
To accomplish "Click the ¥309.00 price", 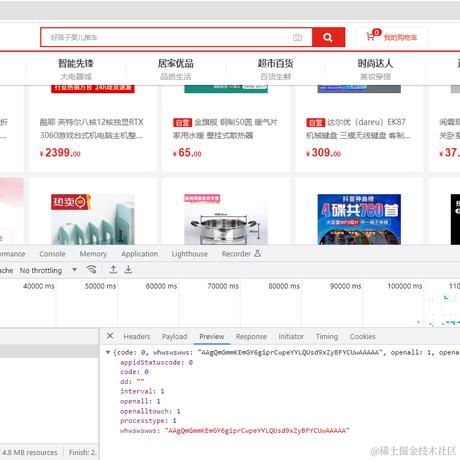I will [323, 153].
